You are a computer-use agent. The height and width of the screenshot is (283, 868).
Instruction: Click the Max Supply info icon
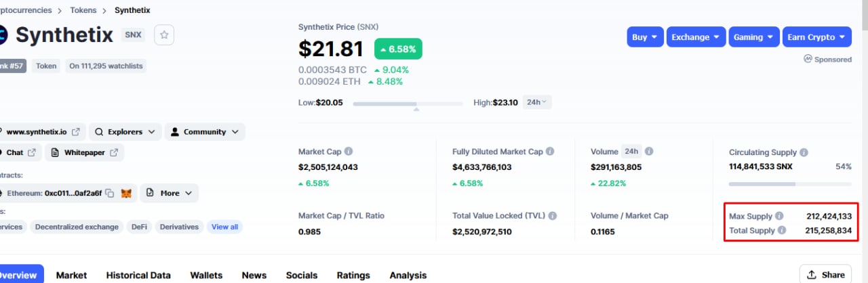coord(779,217)
